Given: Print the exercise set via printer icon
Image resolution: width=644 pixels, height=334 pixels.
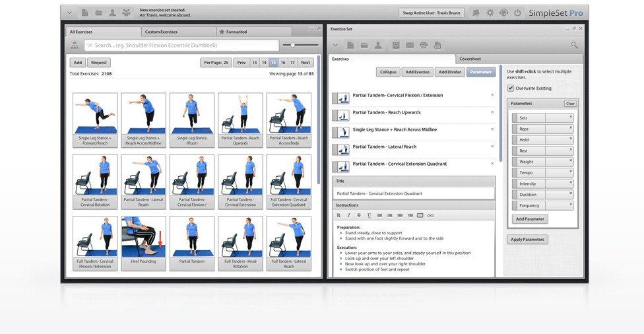Looking at the screenshot, I should (x=424, y=45).
